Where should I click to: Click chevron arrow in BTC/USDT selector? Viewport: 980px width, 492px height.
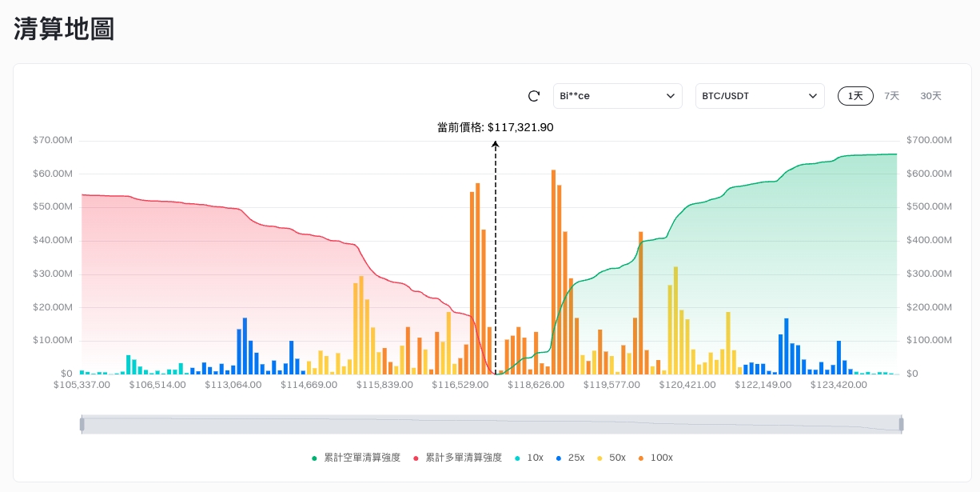813,96
